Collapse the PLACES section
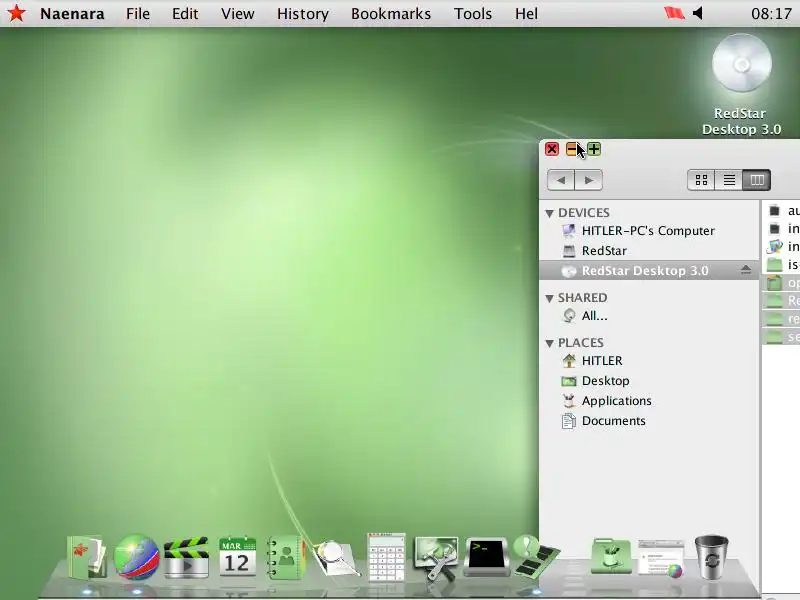This screenshot has width=800, height=600. [549, 343]
